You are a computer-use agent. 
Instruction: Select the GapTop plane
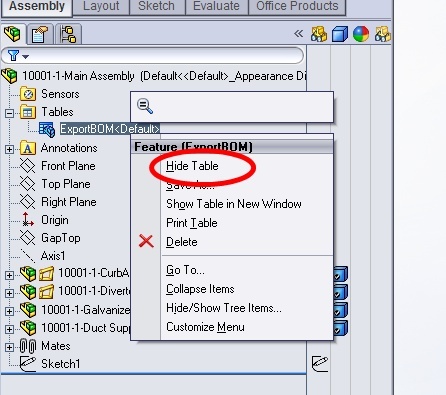[x=61, y=238]
